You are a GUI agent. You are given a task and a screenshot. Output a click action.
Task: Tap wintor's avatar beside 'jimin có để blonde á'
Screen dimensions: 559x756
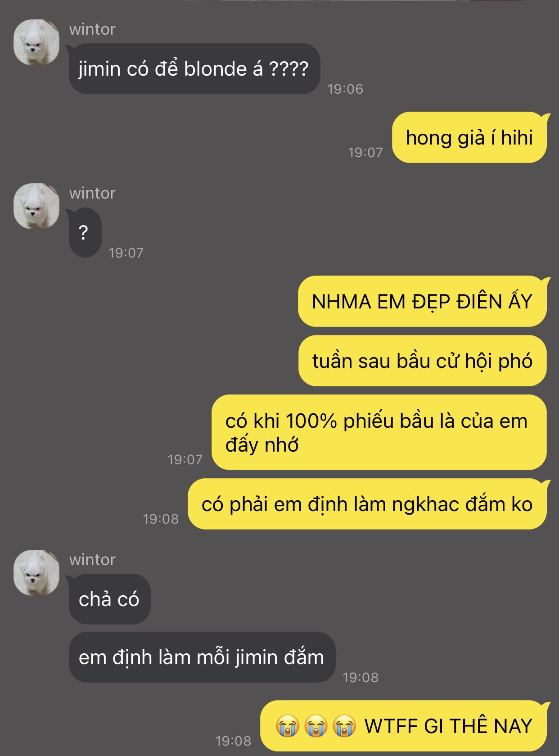click(36, 42)
